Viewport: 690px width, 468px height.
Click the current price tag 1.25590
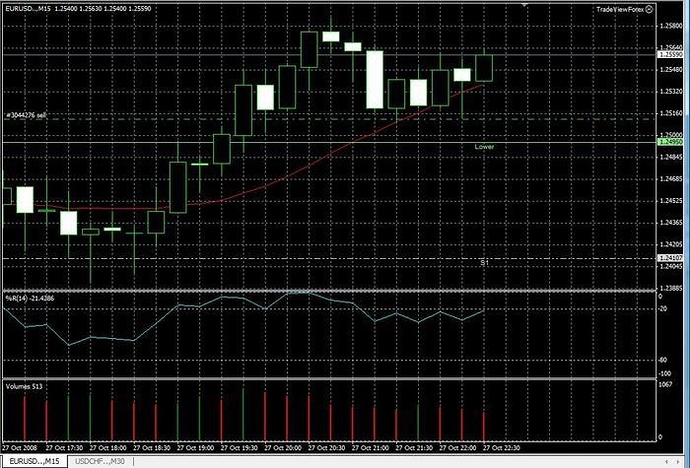[x=670, y=55]
